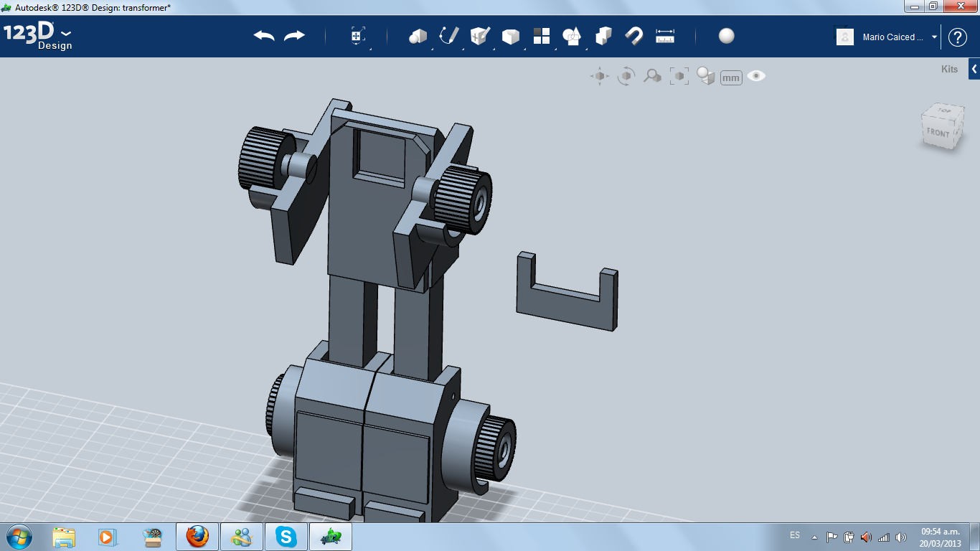Open the Pattern tool menu

[x=542, y=36]
